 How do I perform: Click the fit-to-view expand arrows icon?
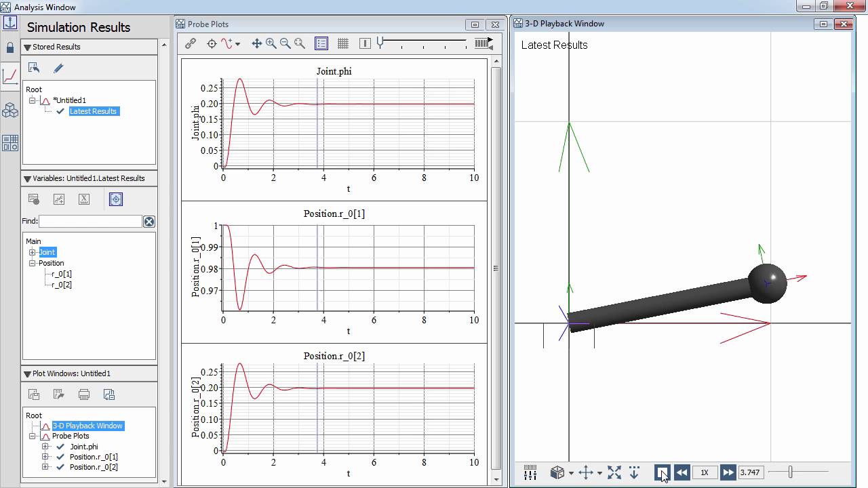614,472
